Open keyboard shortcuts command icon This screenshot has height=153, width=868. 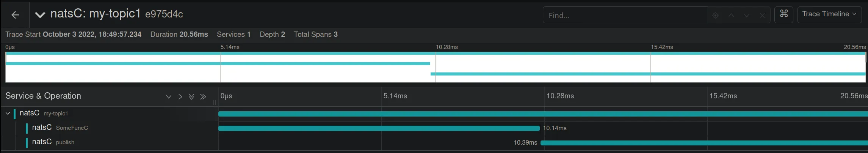pyautogui.click(x=784, y=14)
